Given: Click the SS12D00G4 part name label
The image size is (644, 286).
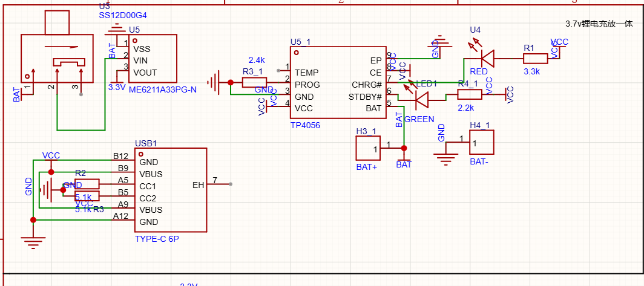Looking at the screenshot, I should tap(123, 16).
